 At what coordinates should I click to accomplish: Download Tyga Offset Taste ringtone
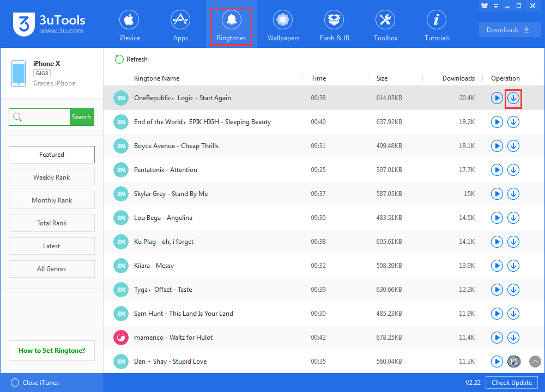(513, 290)
